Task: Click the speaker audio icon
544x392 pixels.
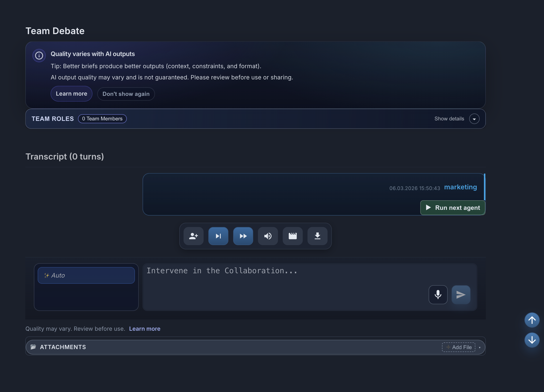Action: (268, 236)
